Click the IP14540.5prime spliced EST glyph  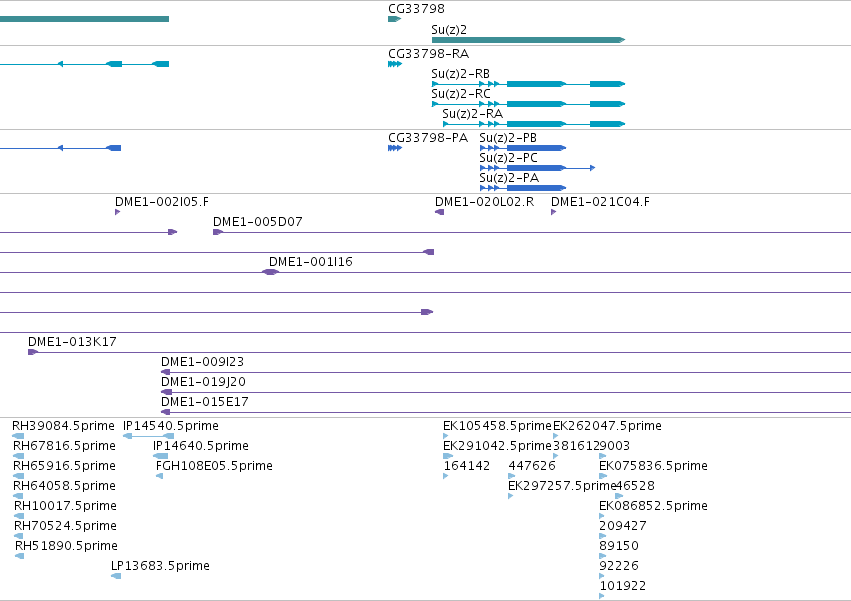pos(149,436)
